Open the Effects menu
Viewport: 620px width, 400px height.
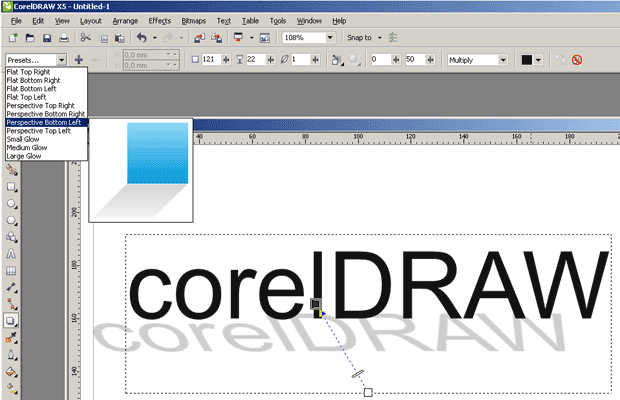[159, 21]
